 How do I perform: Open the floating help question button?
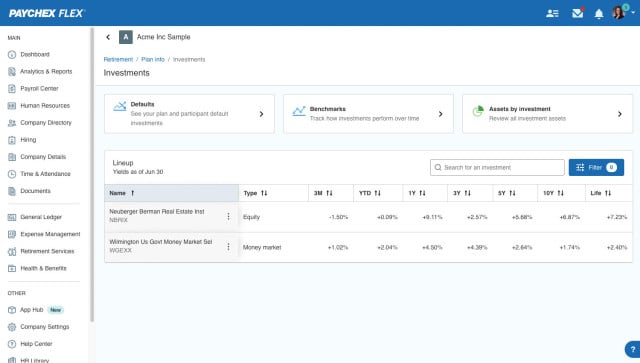[633, 350]
